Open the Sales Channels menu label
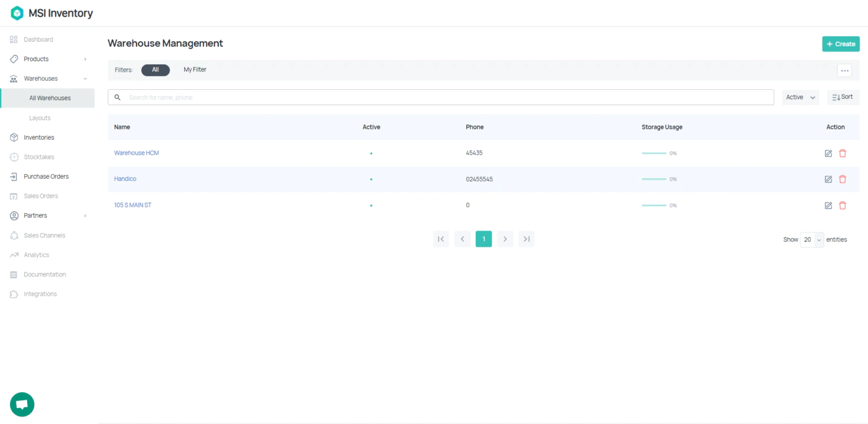Viewport: 868px width, 424px height. pyautogui.click(x=45, y=235)
